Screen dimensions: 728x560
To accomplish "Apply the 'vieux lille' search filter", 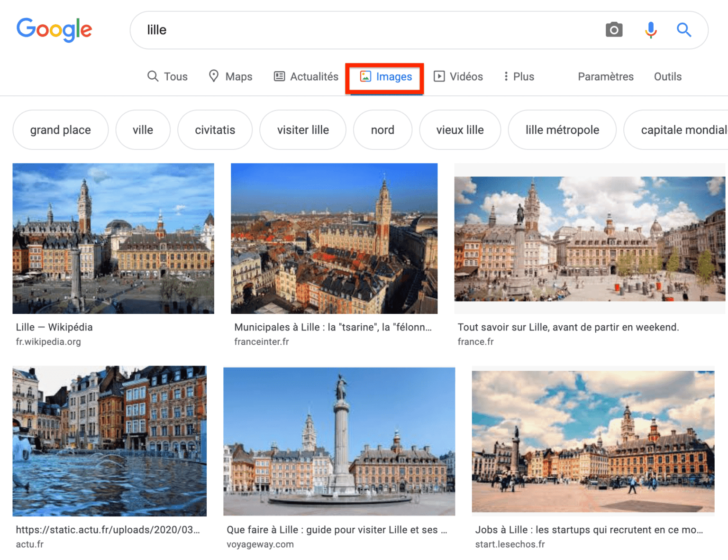I will click(459, 129).
